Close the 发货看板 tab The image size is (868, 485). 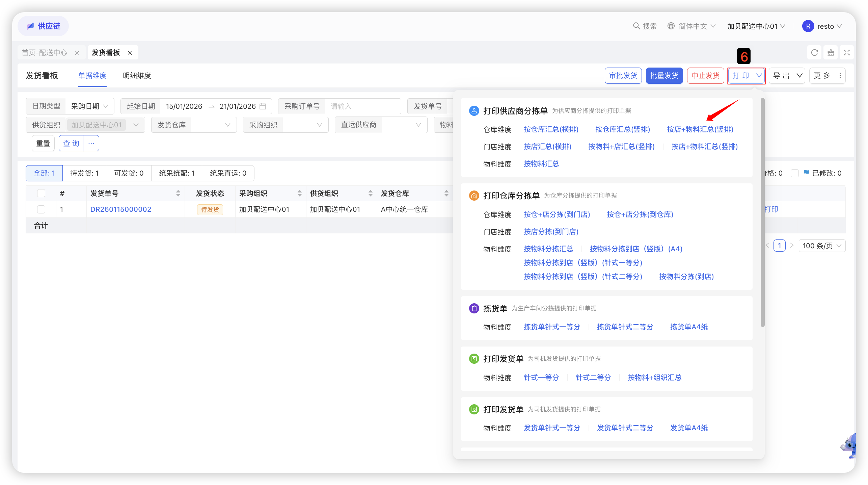point(130,53)
